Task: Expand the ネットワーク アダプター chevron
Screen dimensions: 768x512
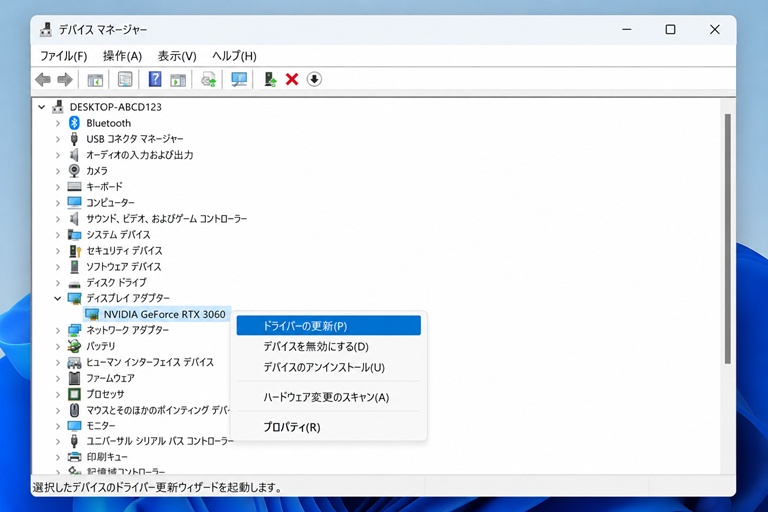Action: pos(58,331)
